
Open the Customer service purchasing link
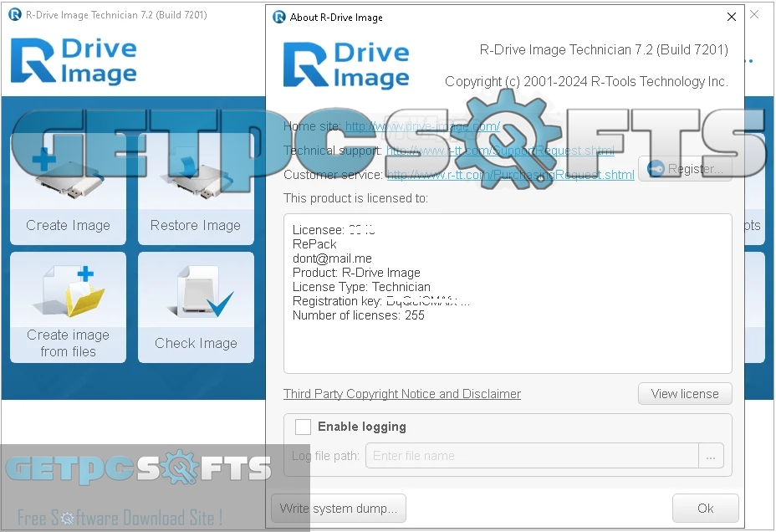click(510, 175)
